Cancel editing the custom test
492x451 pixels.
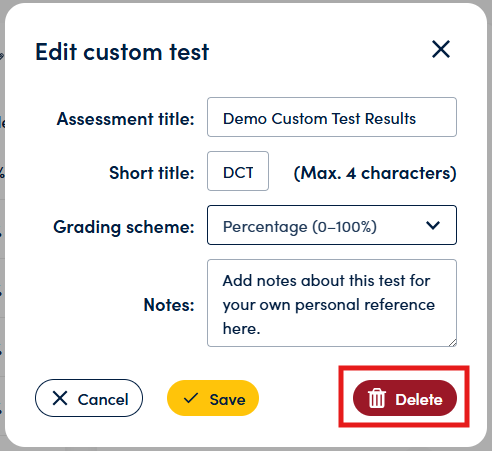89,398
